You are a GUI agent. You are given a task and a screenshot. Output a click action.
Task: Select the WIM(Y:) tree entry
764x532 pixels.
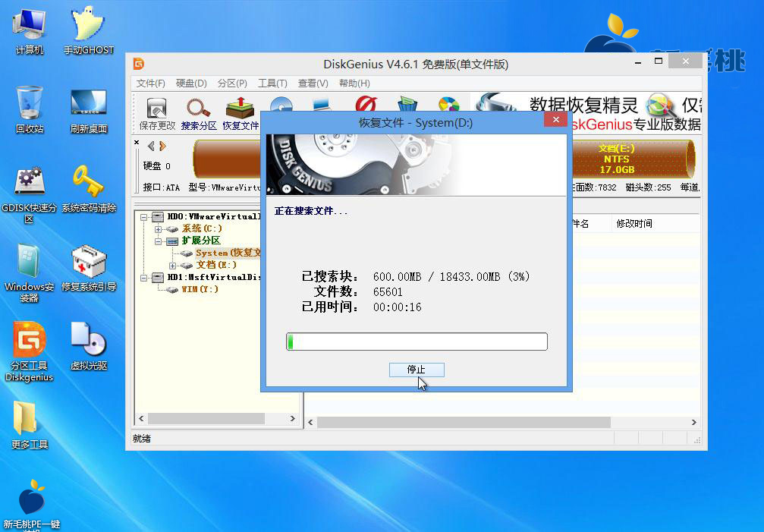click(200, 289)
